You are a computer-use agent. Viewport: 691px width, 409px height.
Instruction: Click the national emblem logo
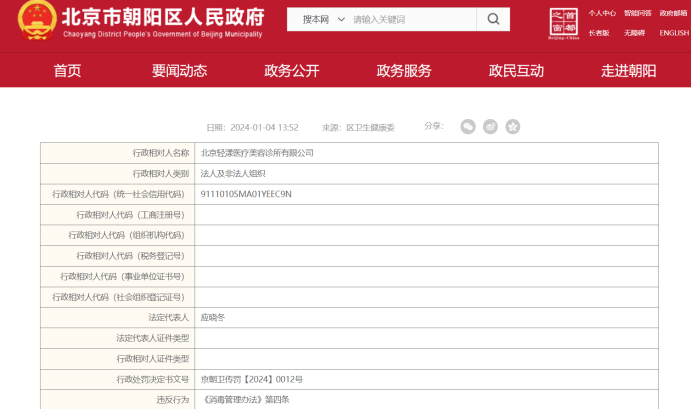click(x=37, y=20)
